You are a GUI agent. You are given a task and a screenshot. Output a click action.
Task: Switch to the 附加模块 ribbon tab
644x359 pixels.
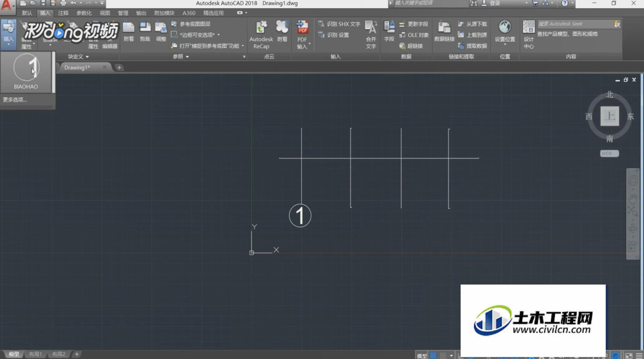(x=164, y=13)
